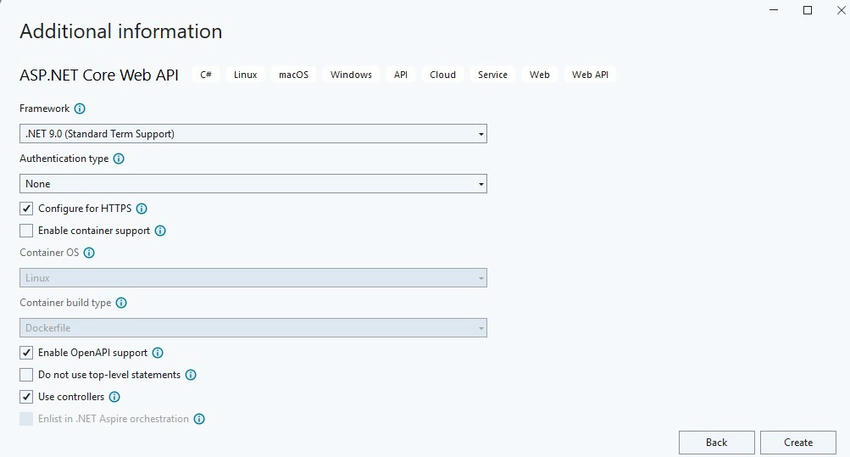
Task: Click info icon beside top-level statements option
Action: [191, 375]
